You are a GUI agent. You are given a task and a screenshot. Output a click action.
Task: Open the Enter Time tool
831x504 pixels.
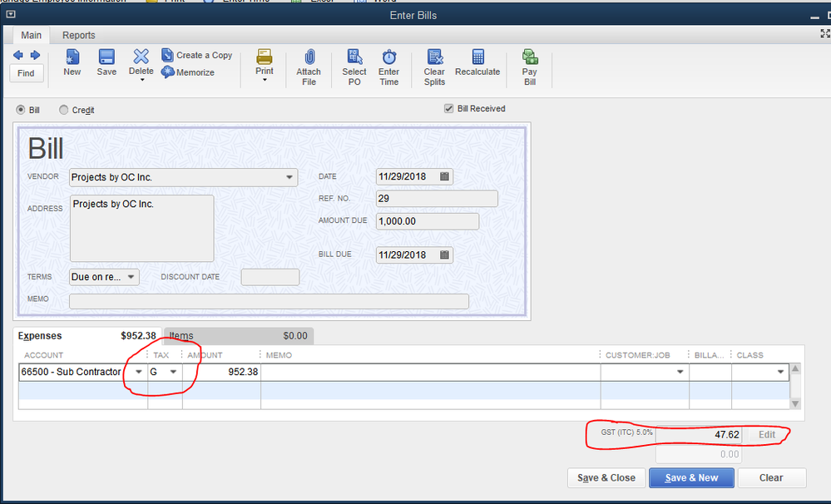pos(389,67)
